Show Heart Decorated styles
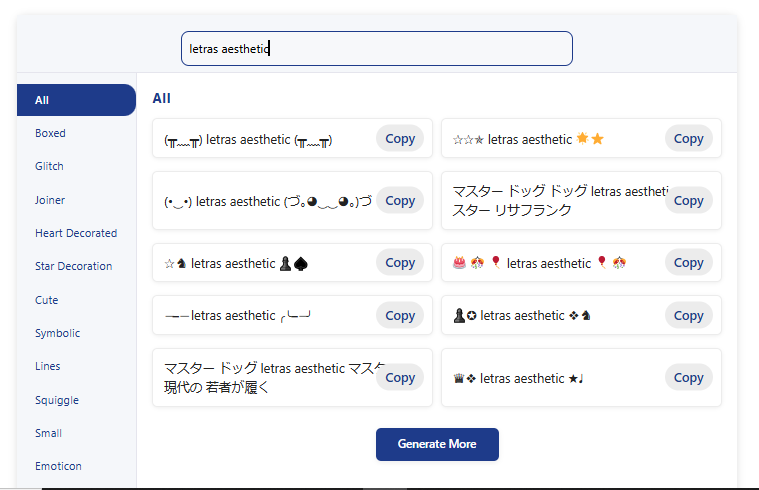The height and width of the screenshot is (490, 759). [x=76, y=233]
